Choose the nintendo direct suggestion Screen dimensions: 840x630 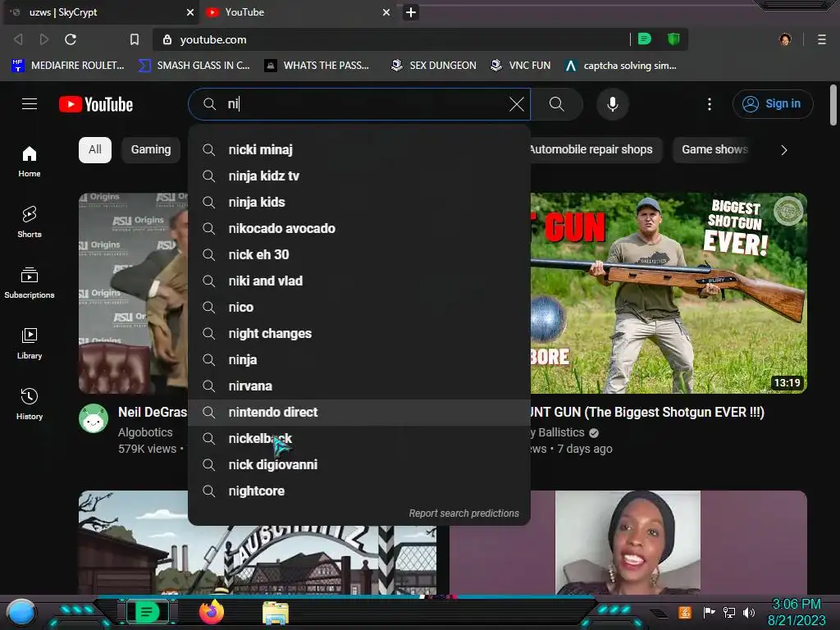click(x=359, y=412)
